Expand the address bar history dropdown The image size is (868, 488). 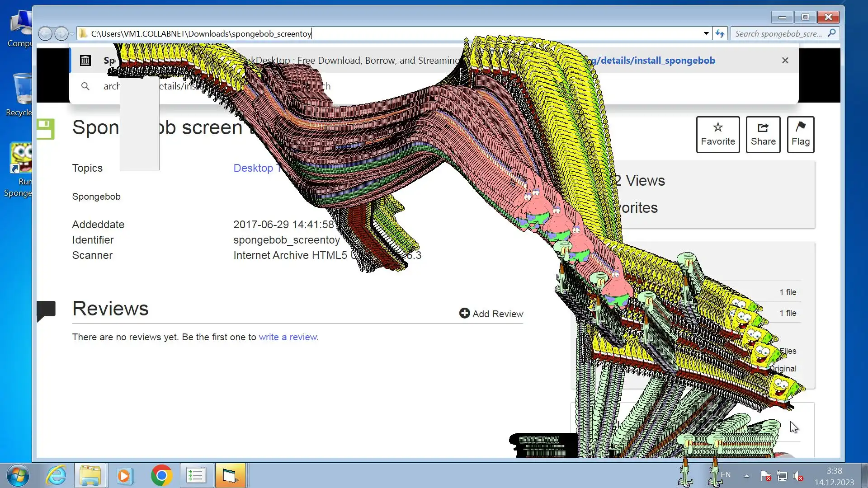click(x=706, y=33)
